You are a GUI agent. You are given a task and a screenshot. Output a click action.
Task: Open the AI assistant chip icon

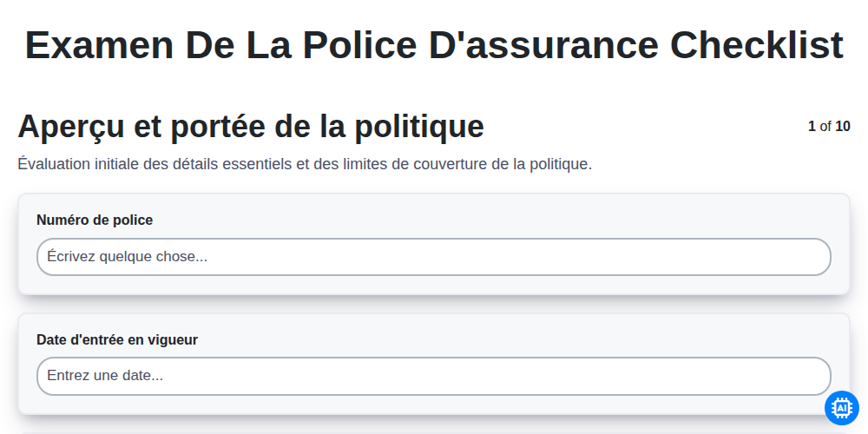[841, 408]
